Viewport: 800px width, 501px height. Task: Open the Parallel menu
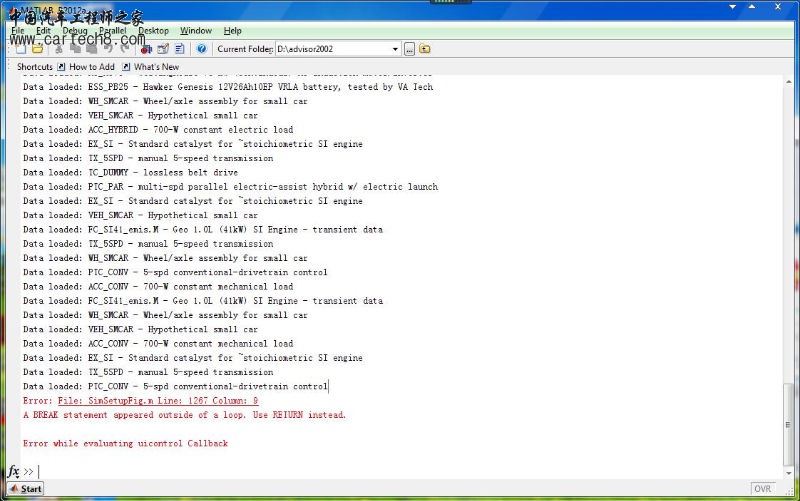pyautogui.click(x=113, y=31)
